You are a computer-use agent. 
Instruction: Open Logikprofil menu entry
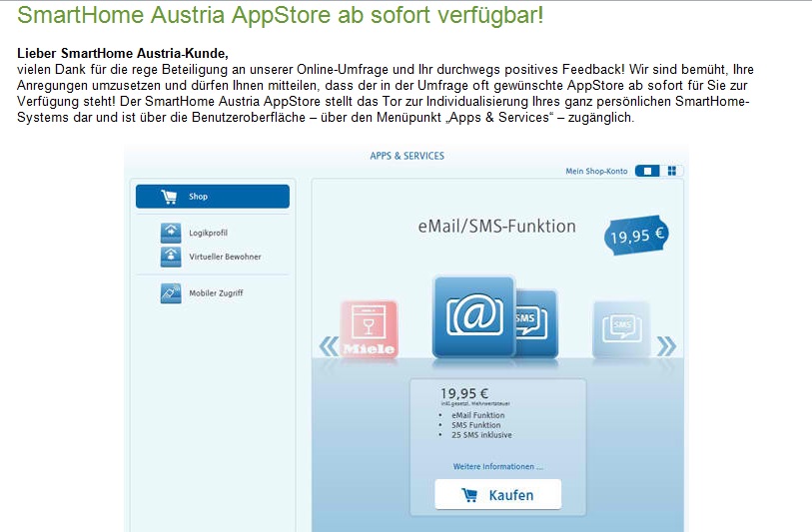(208, 233)
